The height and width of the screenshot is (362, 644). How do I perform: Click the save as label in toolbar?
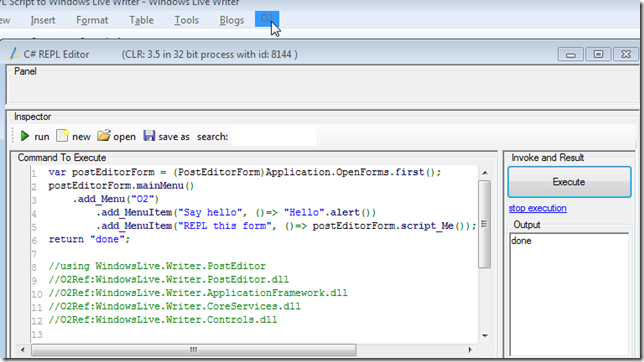tap(174, 136)
